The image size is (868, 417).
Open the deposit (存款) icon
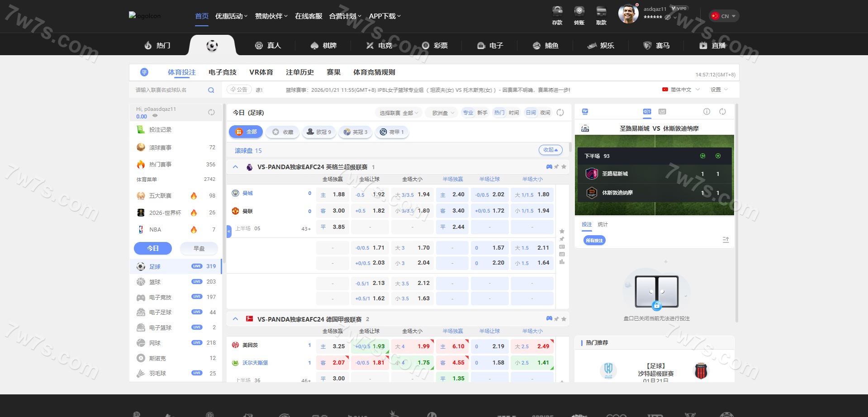(x=557, y=15)
